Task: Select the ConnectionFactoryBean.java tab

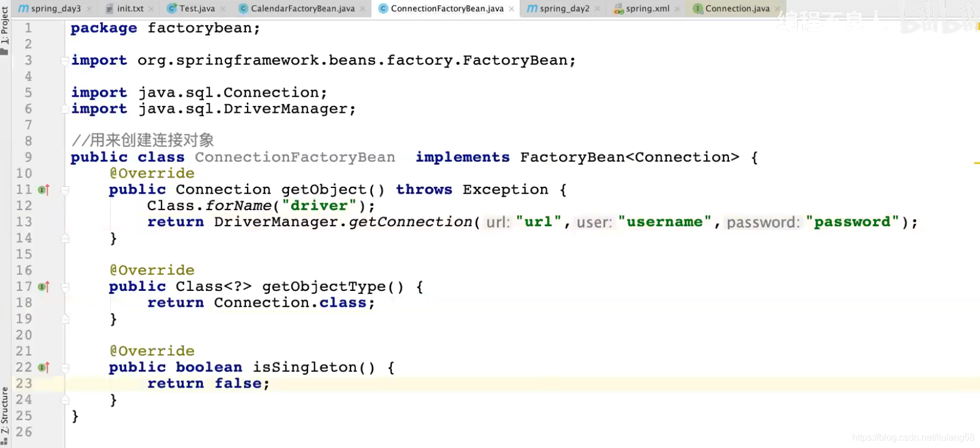Action: 447,9
